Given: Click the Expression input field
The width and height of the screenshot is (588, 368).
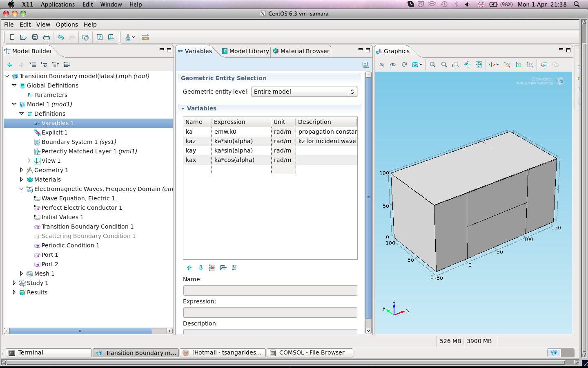Looking at the screenshot, I should [270, 313].
